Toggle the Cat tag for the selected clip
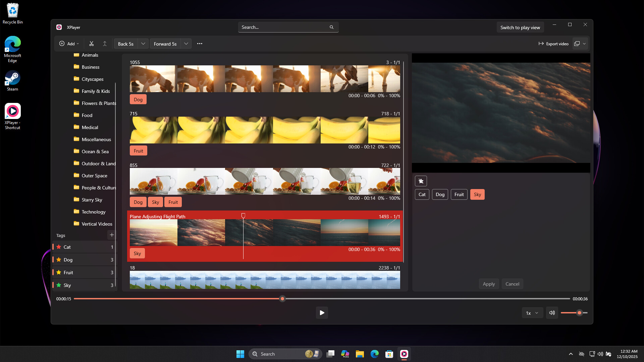 422,194
